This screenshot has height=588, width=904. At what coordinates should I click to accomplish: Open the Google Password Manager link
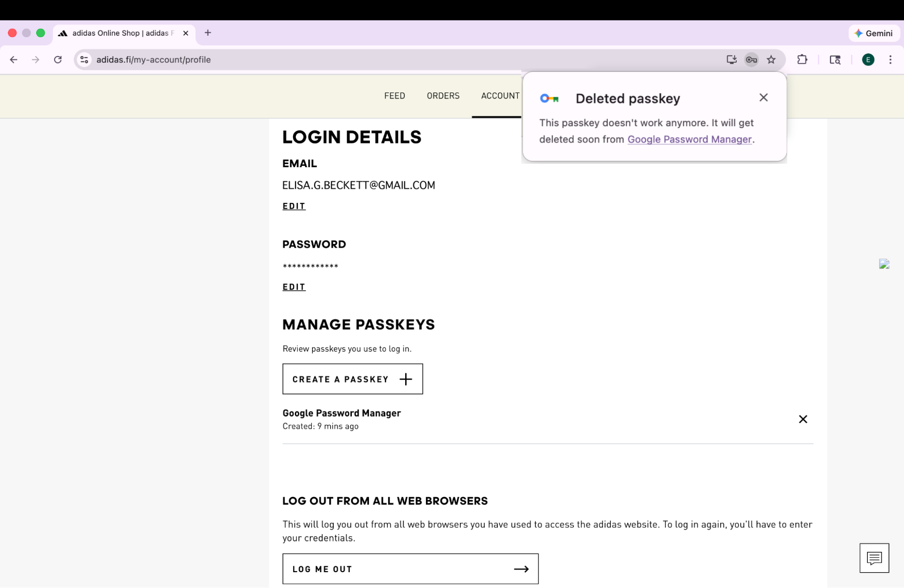pos(689,139)
